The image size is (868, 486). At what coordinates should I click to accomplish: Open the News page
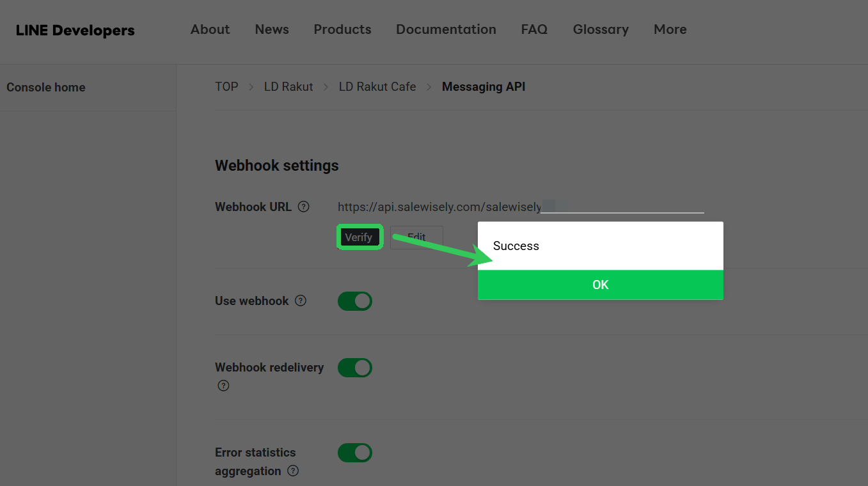coord(272,29)
